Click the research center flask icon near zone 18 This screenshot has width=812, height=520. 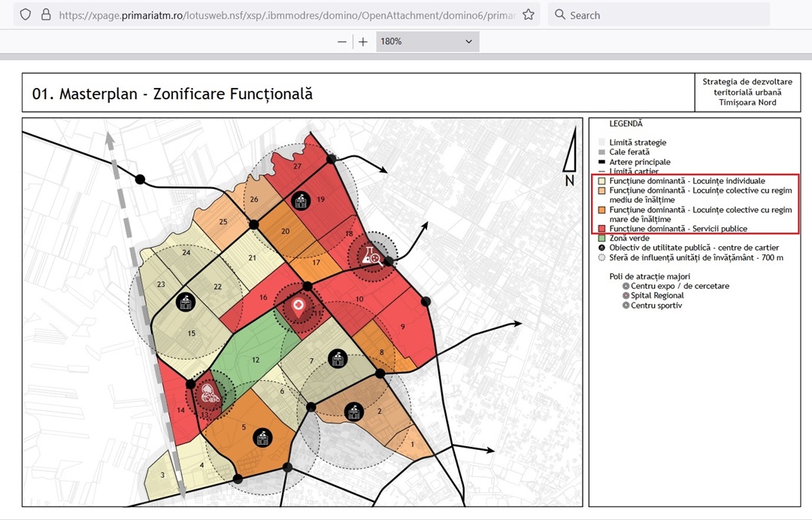[x=372, y=256]
